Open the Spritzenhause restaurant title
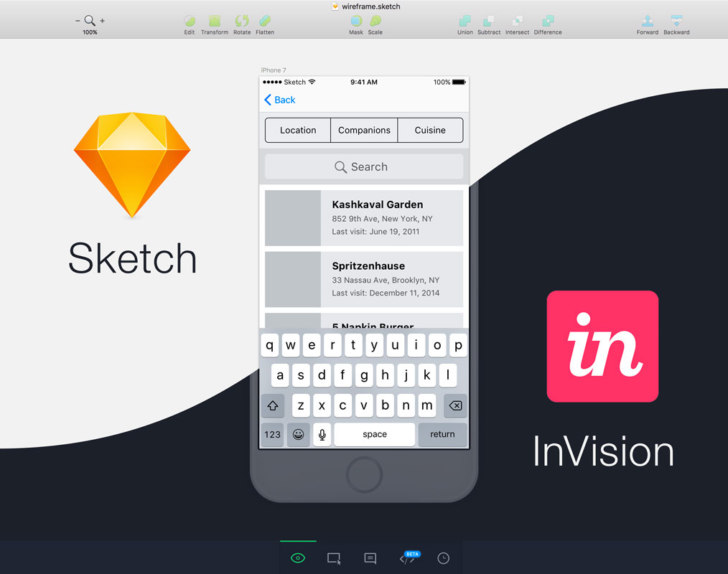728x574 pixels. [x=368, y=266]
